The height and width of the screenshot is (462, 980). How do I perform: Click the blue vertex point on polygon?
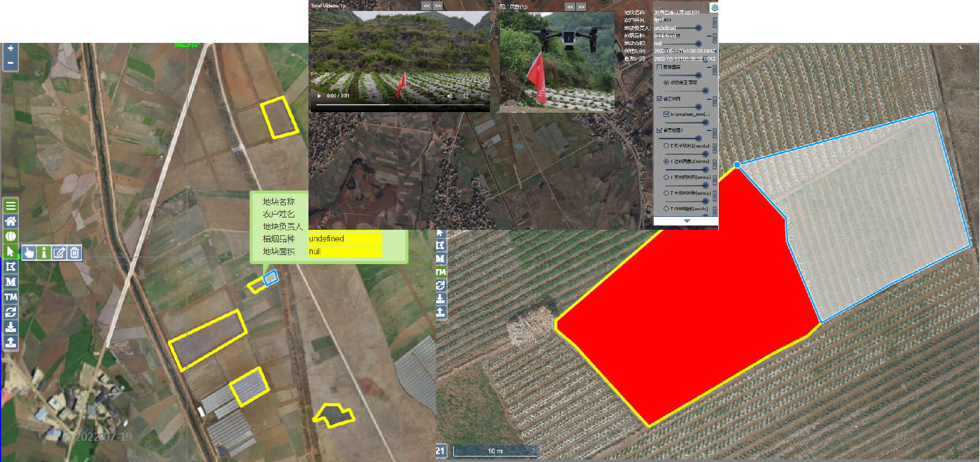pyautogui.click(x=737, y=165)
